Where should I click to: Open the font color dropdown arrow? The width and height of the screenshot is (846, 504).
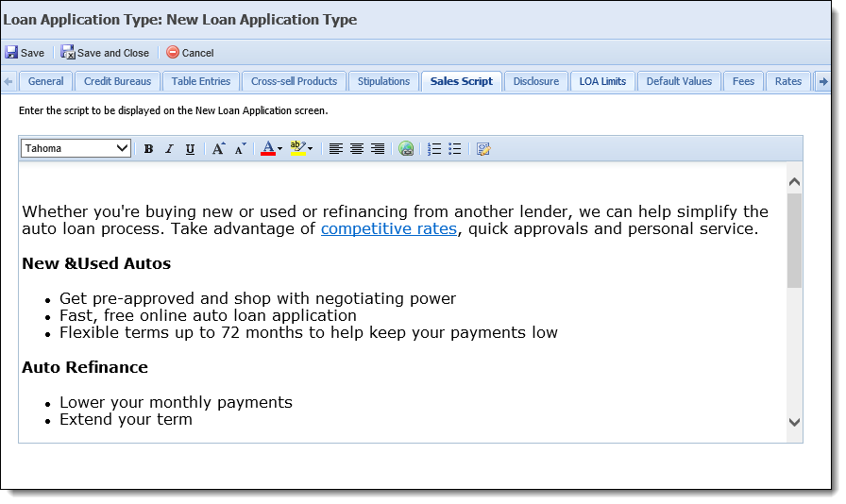[x=280, y=149]
